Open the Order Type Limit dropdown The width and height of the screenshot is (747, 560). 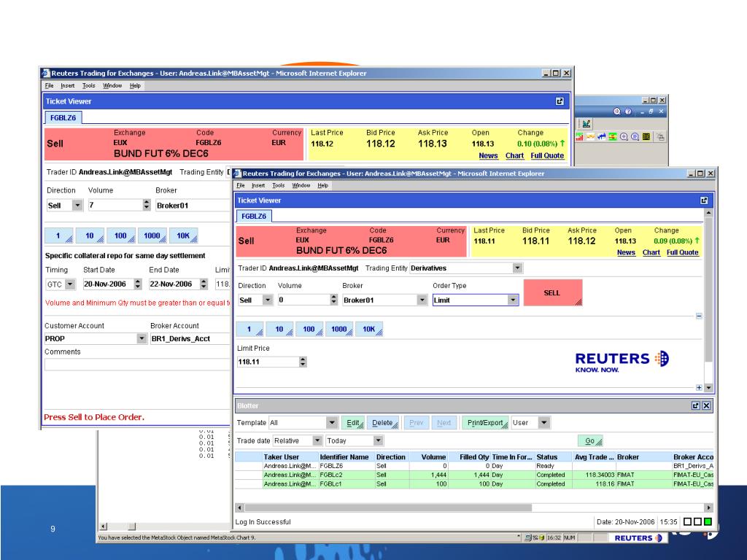pyautogui.click(x=513, y=300)
